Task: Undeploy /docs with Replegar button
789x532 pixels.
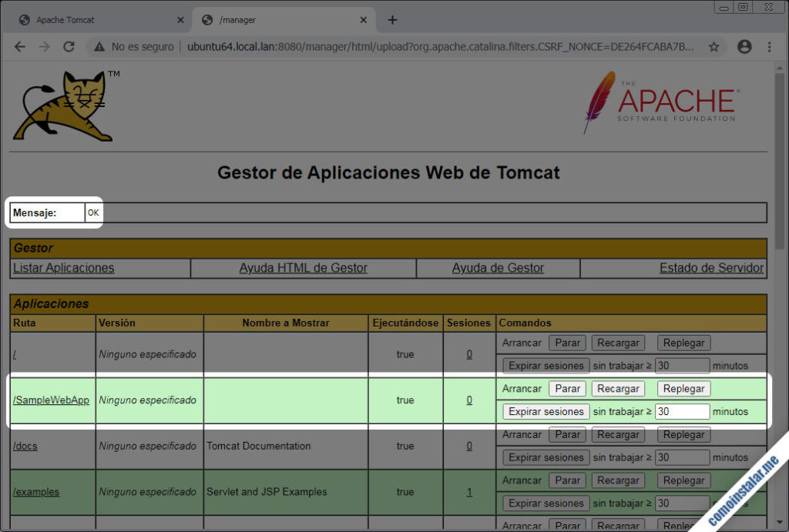Action: pos(684,434)
